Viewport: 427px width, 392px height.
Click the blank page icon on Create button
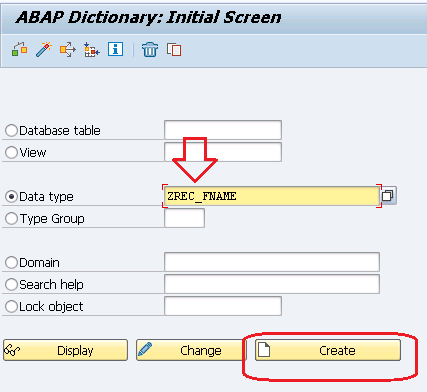(x=264, y=350)
